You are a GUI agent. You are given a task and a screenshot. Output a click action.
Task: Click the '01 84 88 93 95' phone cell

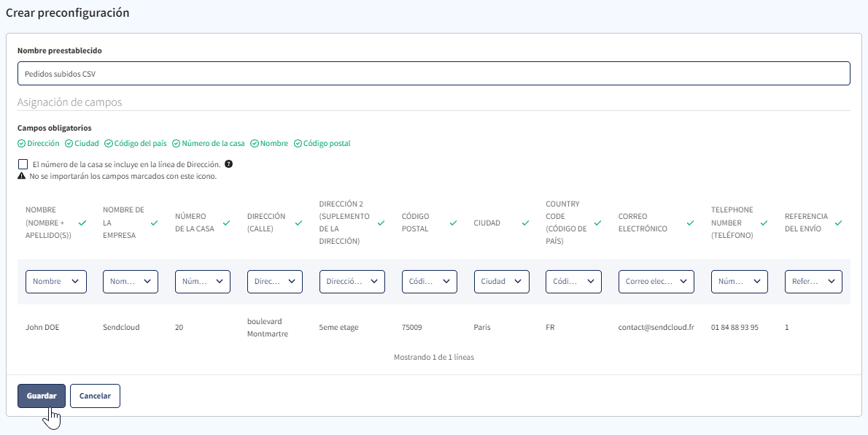735,328
